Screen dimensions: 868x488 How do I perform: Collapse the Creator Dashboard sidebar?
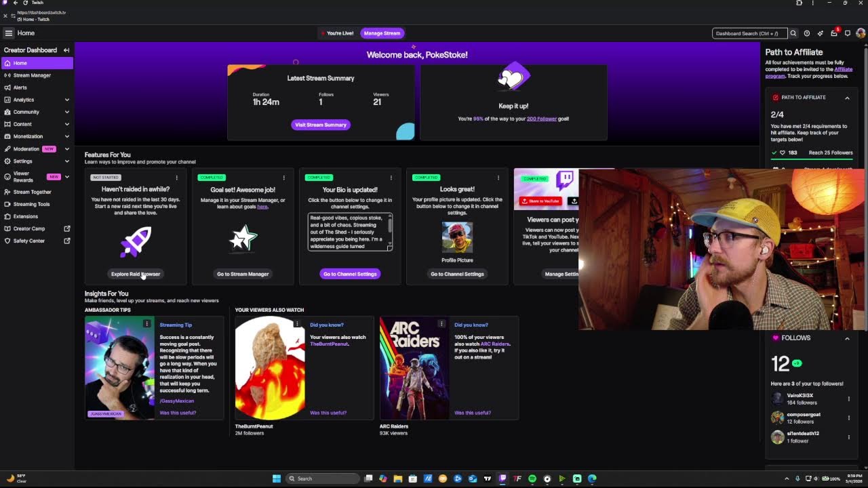66,50
